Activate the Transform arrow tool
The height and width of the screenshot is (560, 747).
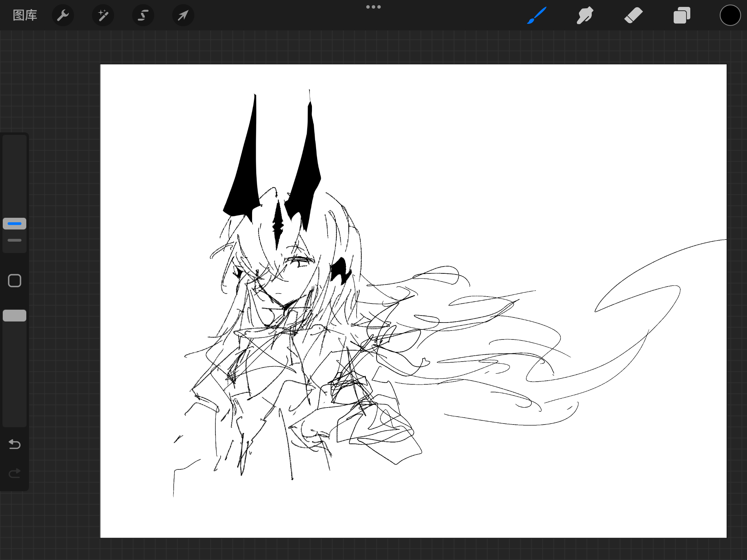tap(183, 15)
